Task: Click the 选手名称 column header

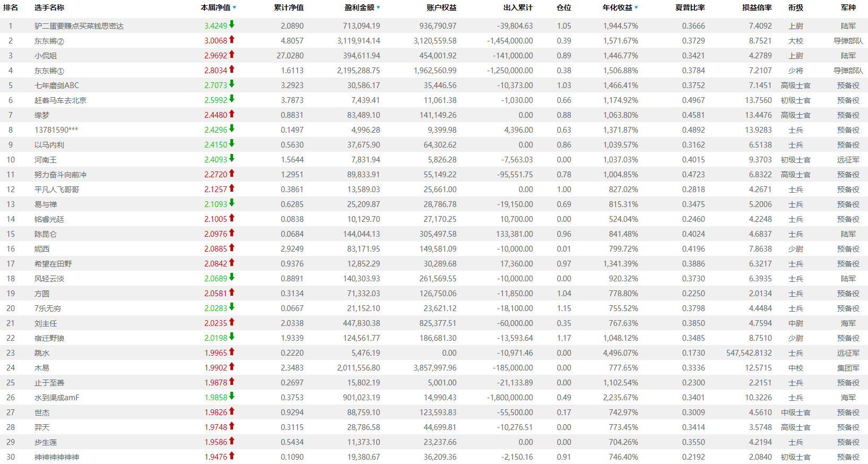Action: click(49, 7)
